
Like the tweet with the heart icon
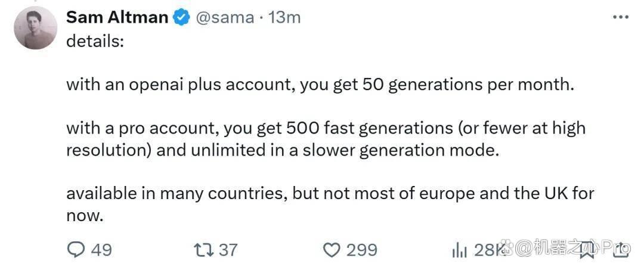[332, 250]
